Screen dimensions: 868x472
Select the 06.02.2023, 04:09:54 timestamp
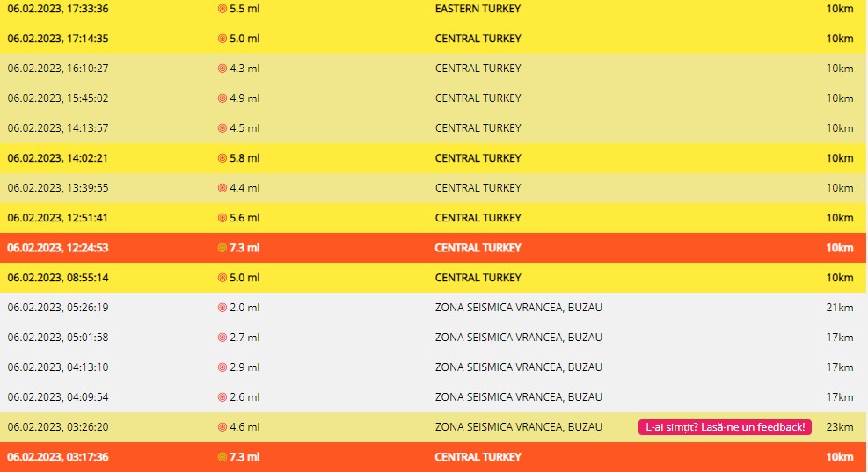click(58, 397)
